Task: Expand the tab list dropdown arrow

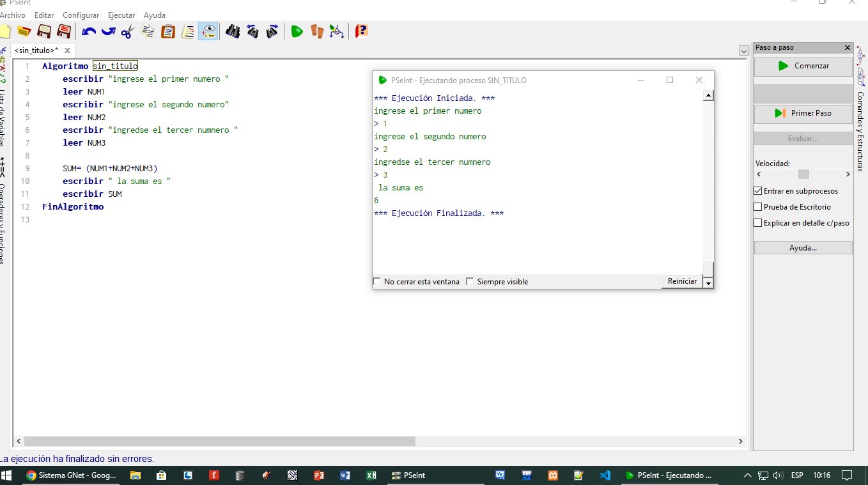Action: [743, 50]
